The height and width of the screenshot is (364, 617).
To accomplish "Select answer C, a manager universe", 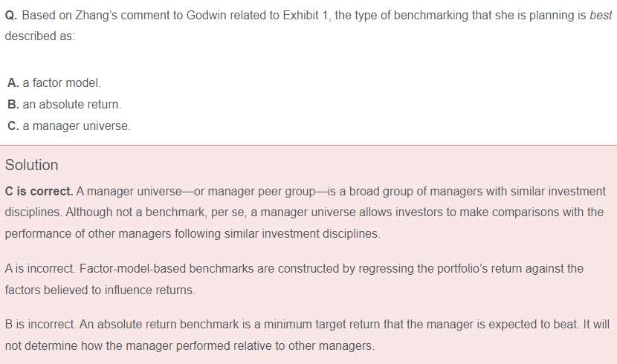I will [x=68, y=126].
